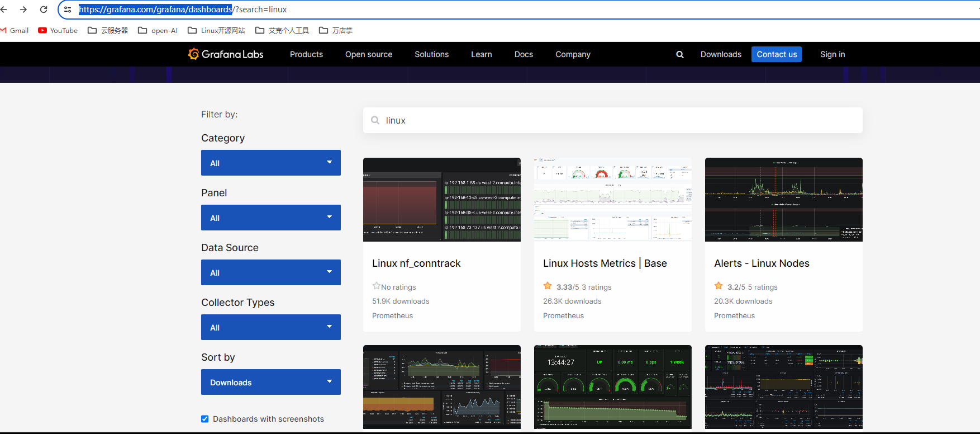Click the browser back arrow
This screenshot has height=434, width=980.
pyautogui.click(x=4, y=10)
